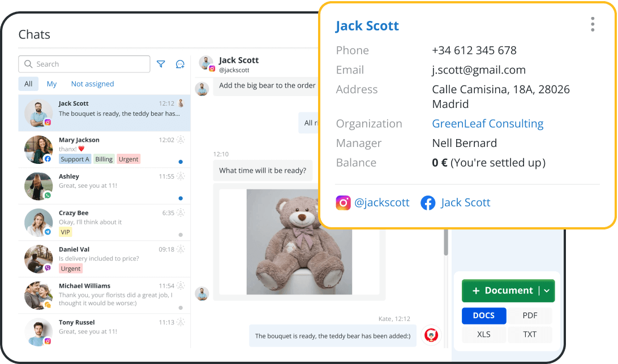Image resolution: width=618 pixels, height=364 pixels.
Task: Click the Facebook icon in Jack Scott's contact card
Action: pos(428,202)
